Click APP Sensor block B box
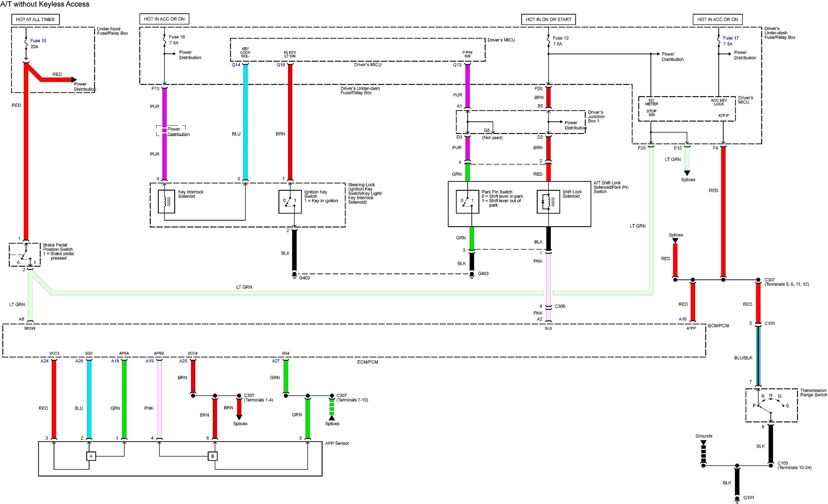The height and width of the screenshot is (504, 828). [x=212, y=456]
